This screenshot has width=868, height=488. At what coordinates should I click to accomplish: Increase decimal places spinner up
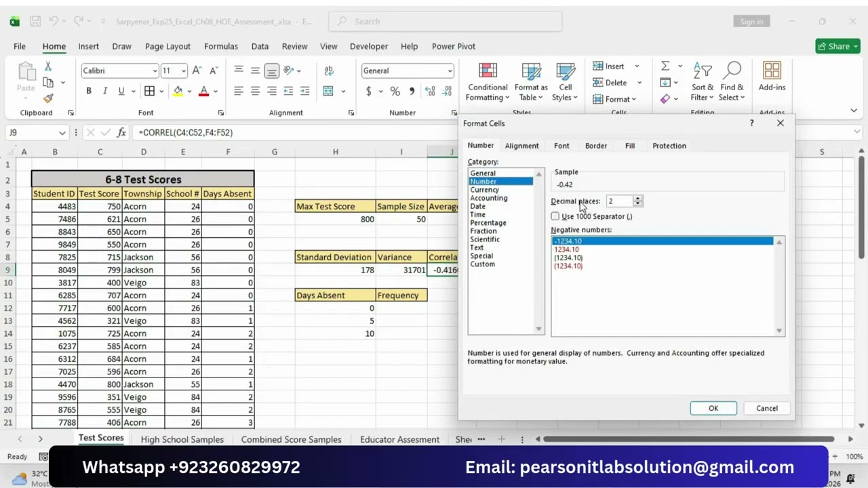(x=637, y=199)
